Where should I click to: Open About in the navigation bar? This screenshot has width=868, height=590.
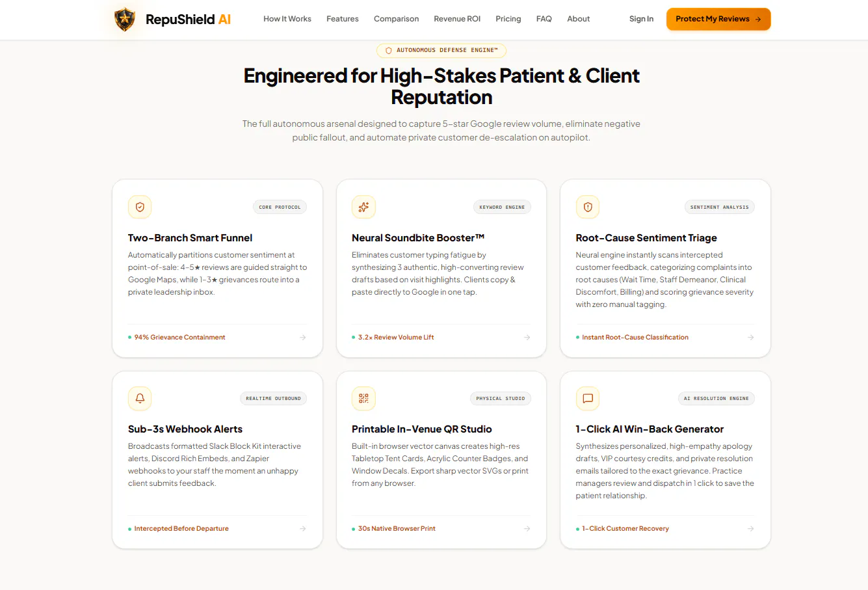[x=579, y=19]
